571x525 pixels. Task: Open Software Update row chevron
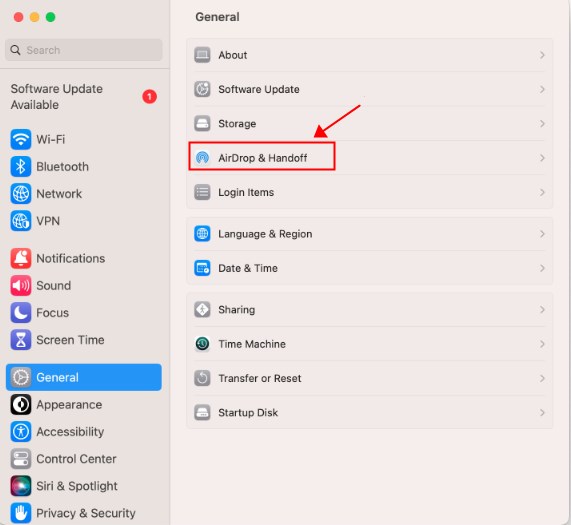click(x=542, y=89)
